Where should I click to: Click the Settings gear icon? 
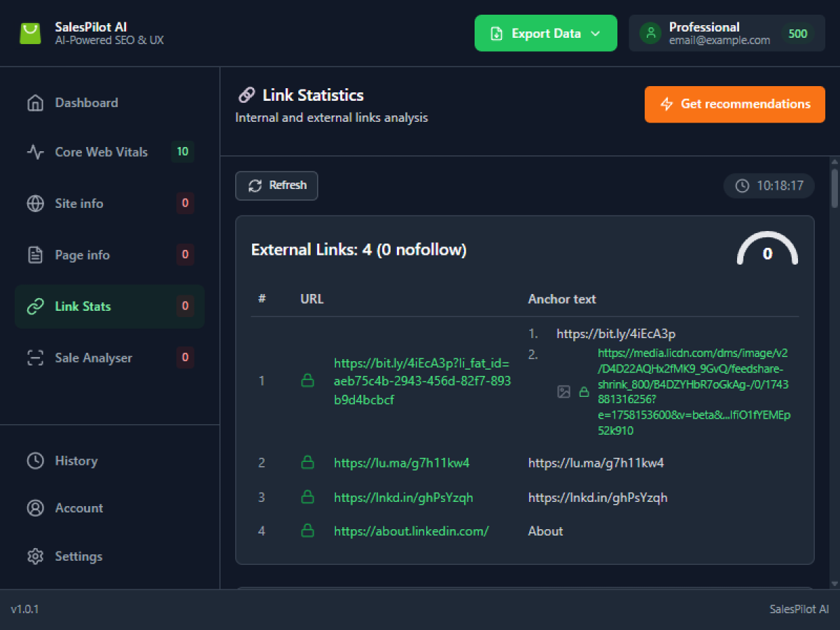[x=35, y=556]
